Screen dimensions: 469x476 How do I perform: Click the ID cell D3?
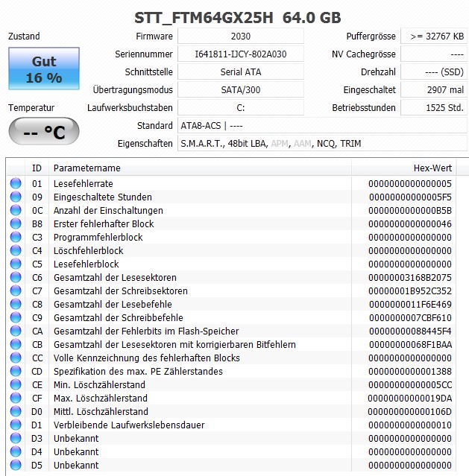[x=37, y=438]
